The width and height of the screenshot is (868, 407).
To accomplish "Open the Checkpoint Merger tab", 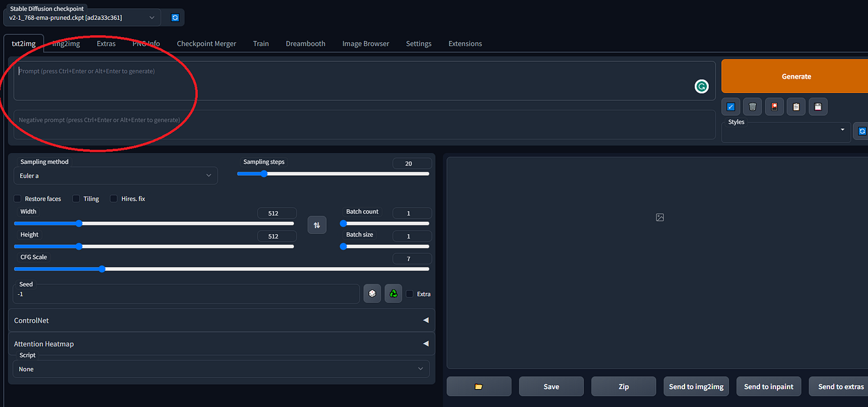I will point(206,43).
